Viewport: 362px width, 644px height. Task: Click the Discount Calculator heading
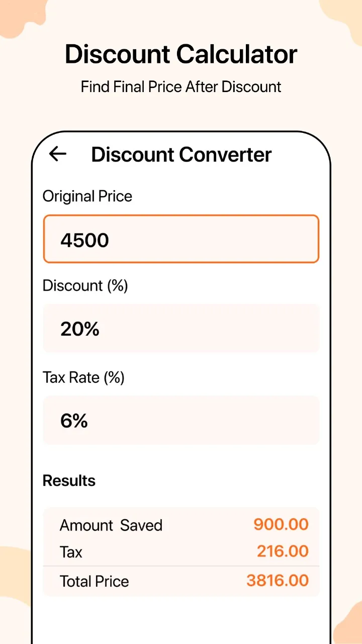click(181, 54)
